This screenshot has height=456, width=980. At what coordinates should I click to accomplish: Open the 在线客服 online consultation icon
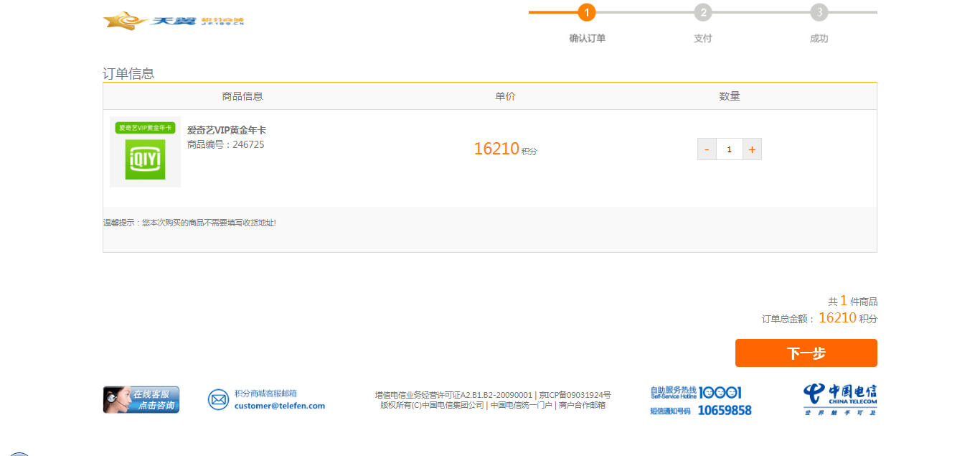tap(141, 400)
